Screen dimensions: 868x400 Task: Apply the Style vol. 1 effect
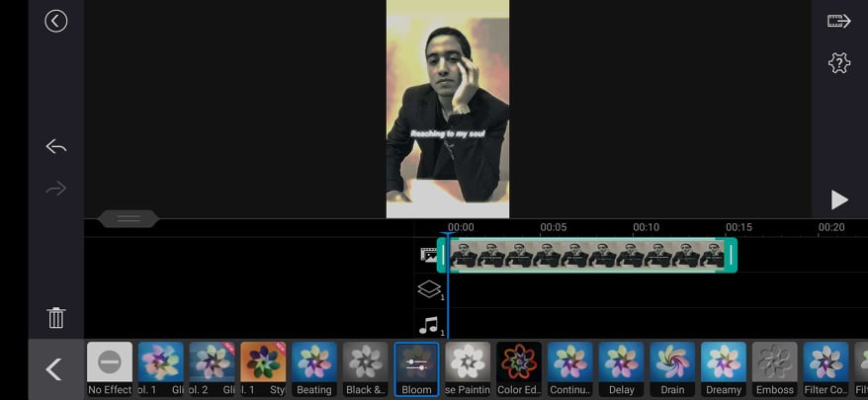(263, 369)
